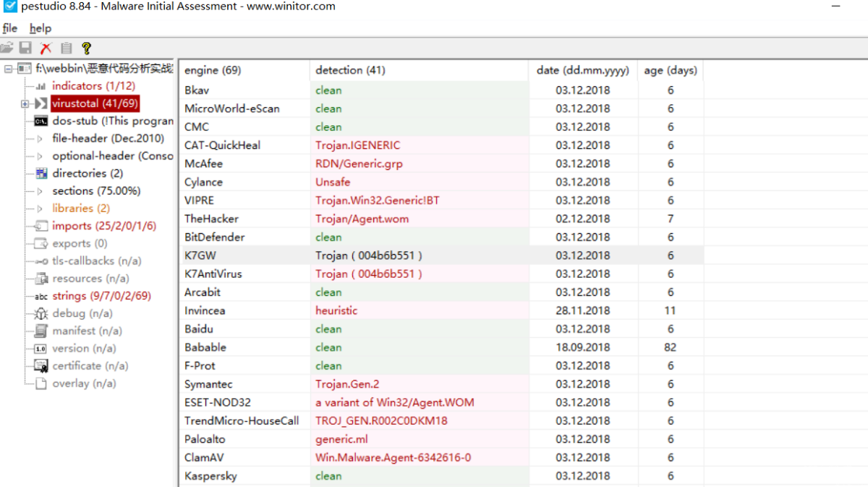Image resolution: width=868 pixels, height=487 pixels.
Task: Click the exports node icon
Action: (x=41, y=244)
